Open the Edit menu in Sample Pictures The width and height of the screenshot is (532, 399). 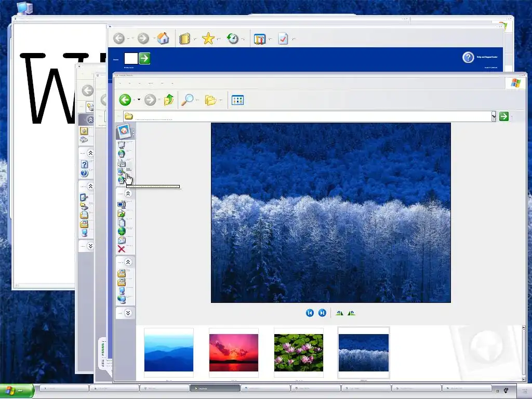129,83
